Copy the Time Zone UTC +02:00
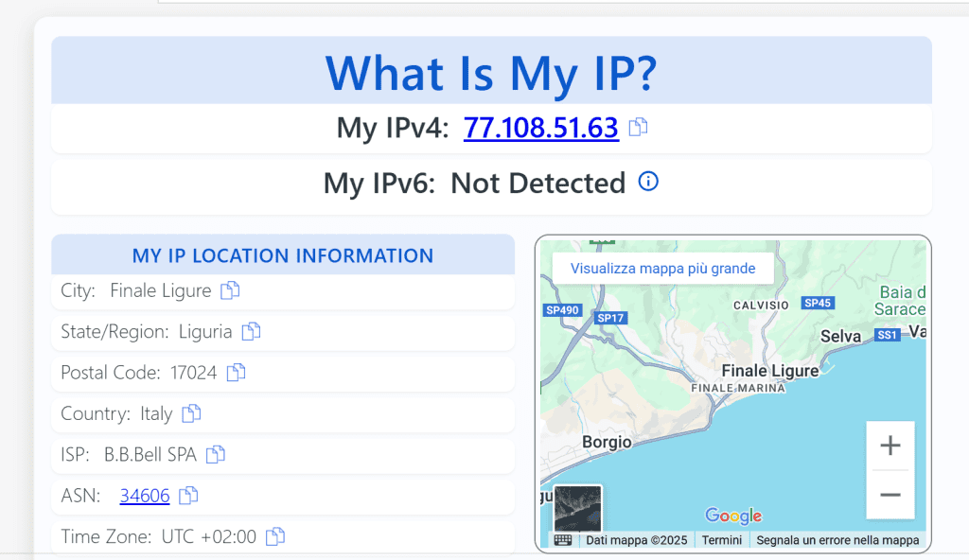 [274, 536]
